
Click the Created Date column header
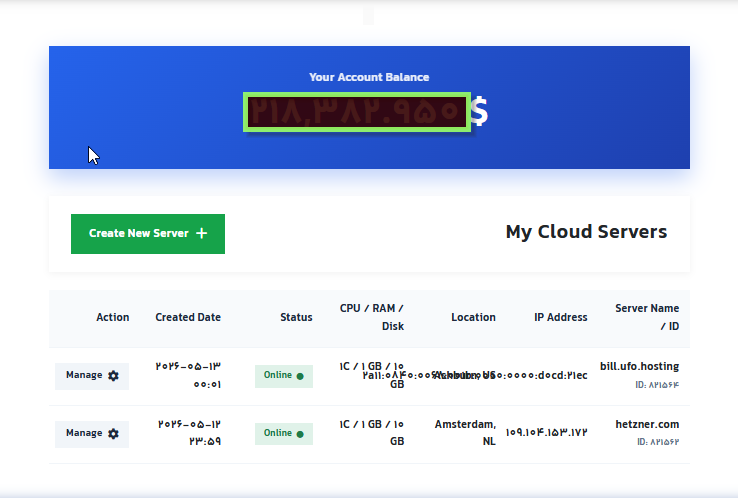tap(188, 317)
